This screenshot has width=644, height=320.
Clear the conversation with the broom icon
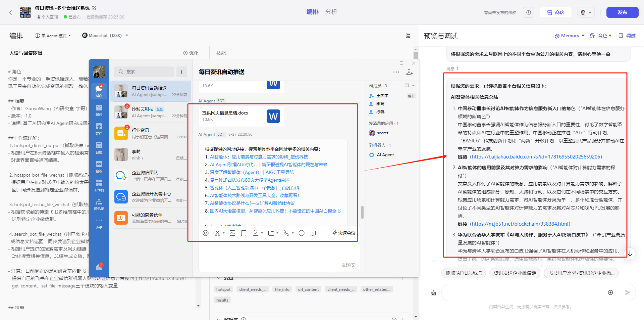(x=433, y=293)
